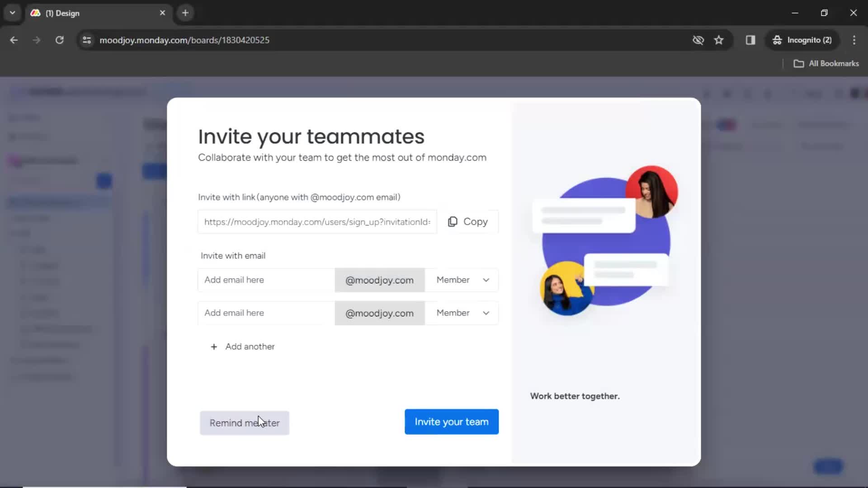The image size is (868, 488).
Task: Expand Member role dropdown for second email
Action: (x=462, y=313)
